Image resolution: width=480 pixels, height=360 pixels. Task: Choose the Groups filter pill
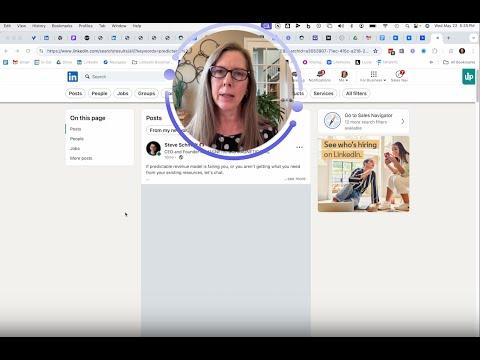[x=146, y=93]
